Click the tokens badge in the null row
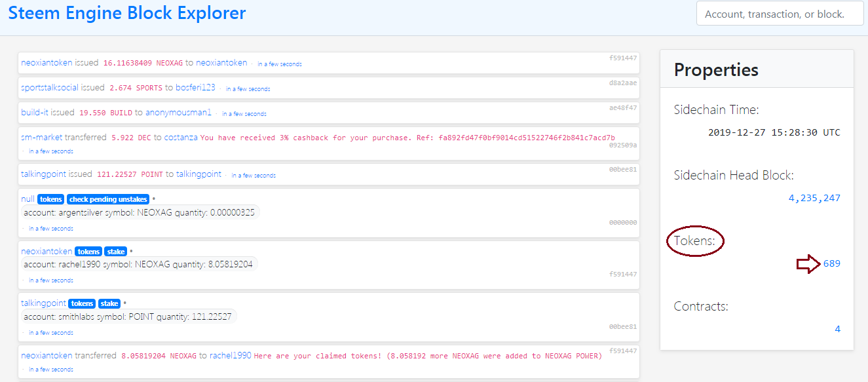The width and height of the screenshot is (868, 382). click(51, 199)
